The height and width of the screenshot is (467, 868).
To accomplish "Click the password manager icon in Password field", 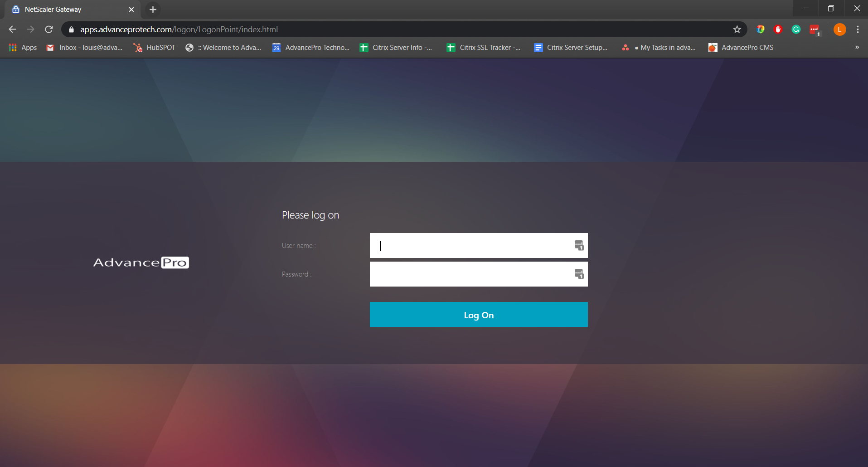I will click(x=579, y=274).
